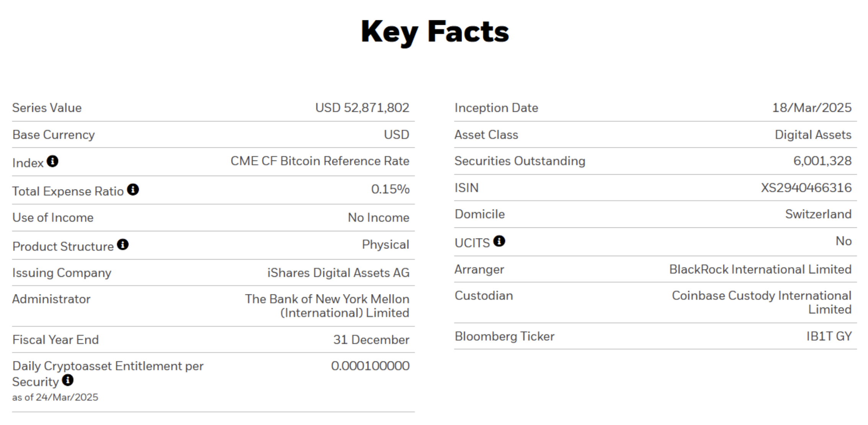Click the Series Value amount USD 52,871,802

click(362, 108)
